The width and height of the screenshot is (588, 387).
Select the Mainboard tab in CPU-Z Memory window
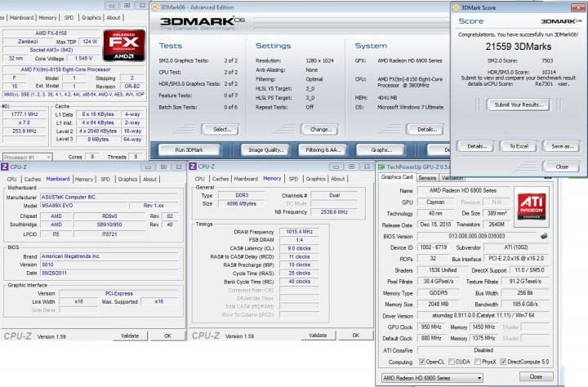coord(246,179)
